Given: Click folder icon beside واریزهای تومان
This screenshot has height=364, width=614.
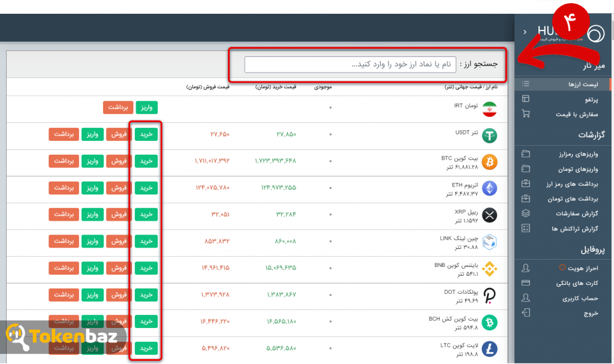Looking at the screenshot, I should [526, 169].
